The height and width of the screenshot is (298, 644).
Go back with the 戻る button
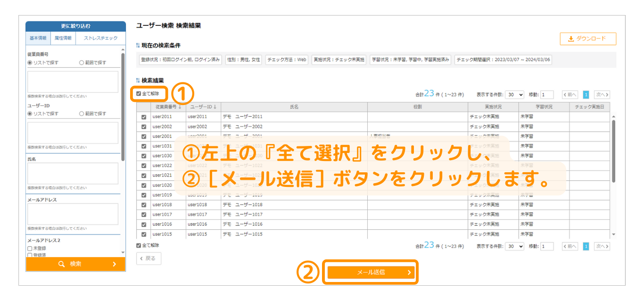click(149, 258)
